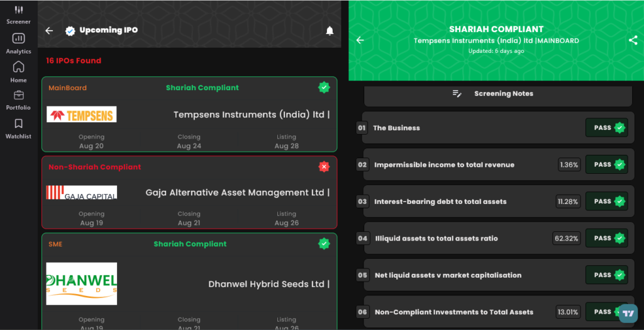
Task: Click the green check badge on Dhanwel card
Action: click(324, 244)
